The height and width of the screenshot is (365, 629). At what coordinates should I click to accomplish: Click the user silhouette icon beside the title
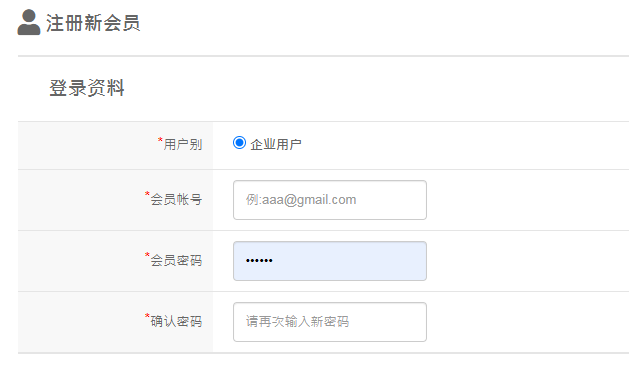click(x=29, y=22)
